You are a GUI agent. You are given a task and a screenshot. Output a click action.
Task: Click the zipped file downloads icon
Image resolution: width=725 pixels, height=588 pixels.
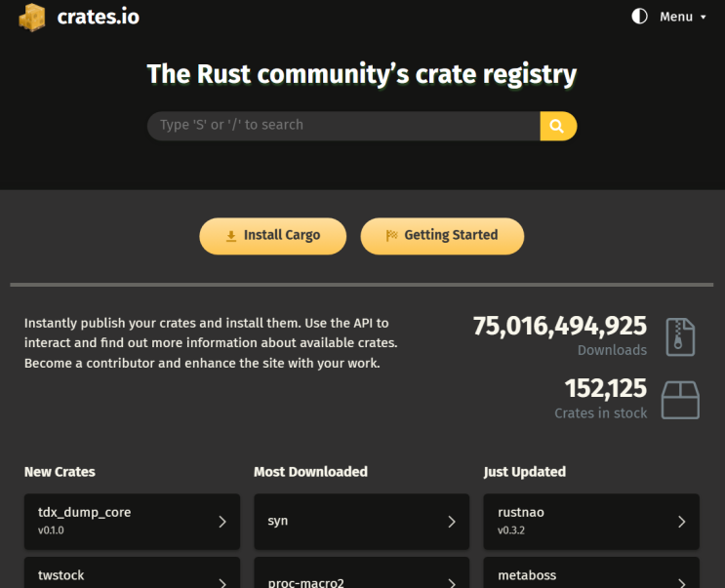click(x=680, y=336)
